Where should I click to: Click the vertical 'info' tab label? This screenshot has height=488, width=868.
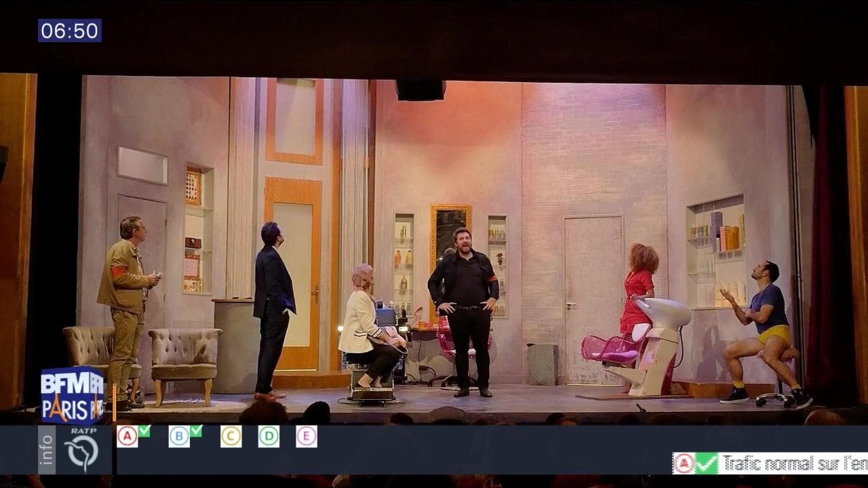(x=47, y=450)
